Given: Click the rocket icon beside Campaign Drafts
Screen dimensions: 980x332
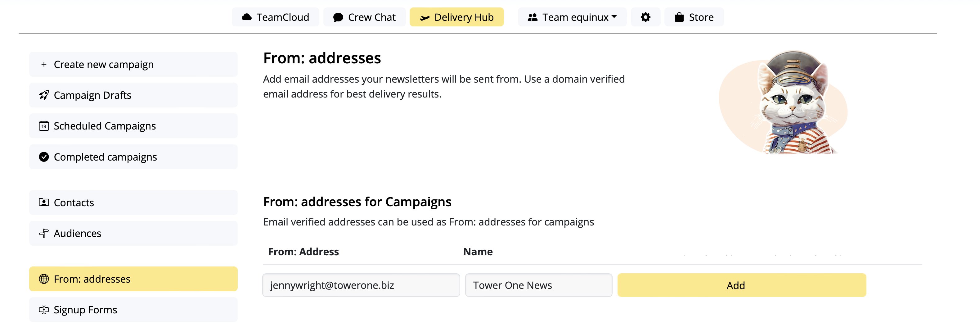Looking at the screenshot, I should pos(44,95).
